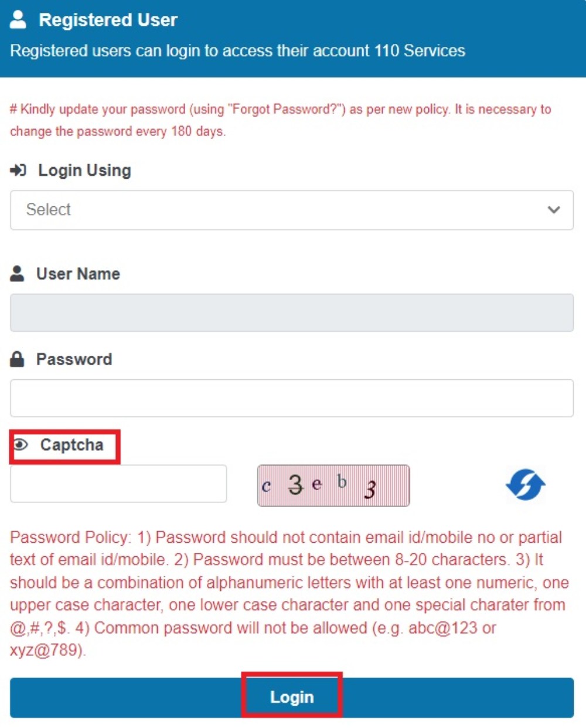Click the Captcha label
The height and width of the screenshot is (728, 586).
[x=71, y=445]
